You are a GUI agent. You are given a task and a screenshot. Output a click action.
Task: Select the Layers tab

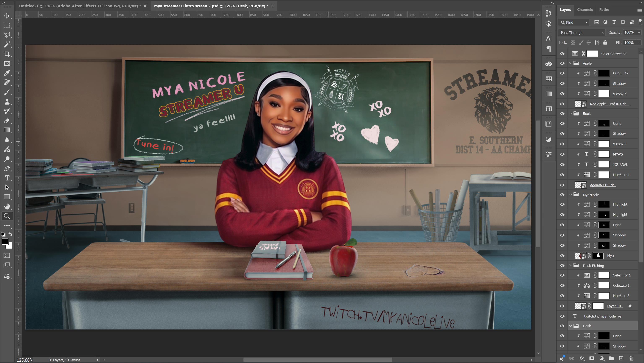pos(565,9)
